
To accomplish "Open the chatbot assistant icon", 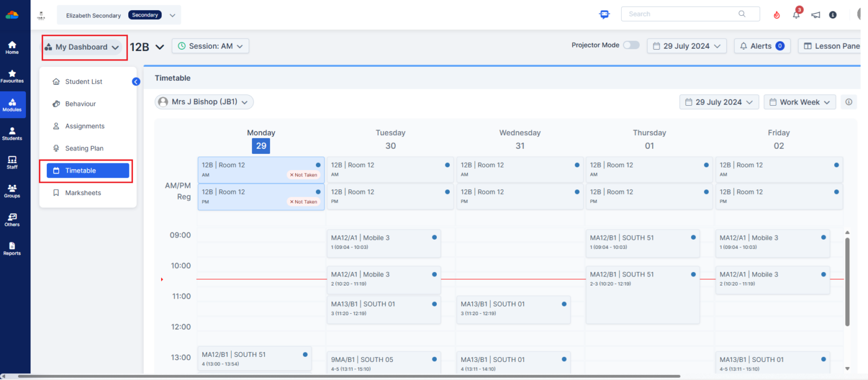I will click(604, 15).
